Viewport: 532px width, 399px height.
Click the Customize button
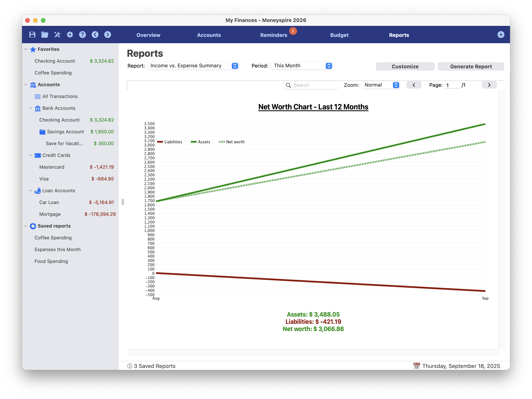click(405, 67)
